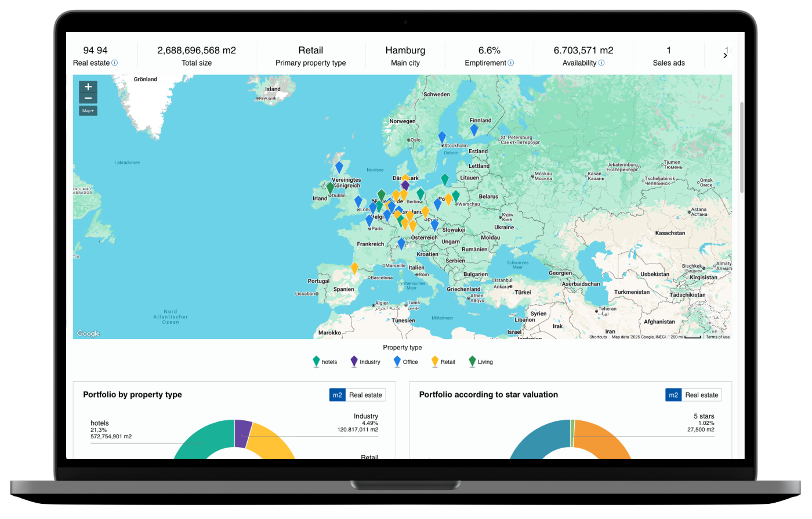Select the blue Office marker near Paris
This screenshot has height=519, width=812.
[x=369, y=221]
